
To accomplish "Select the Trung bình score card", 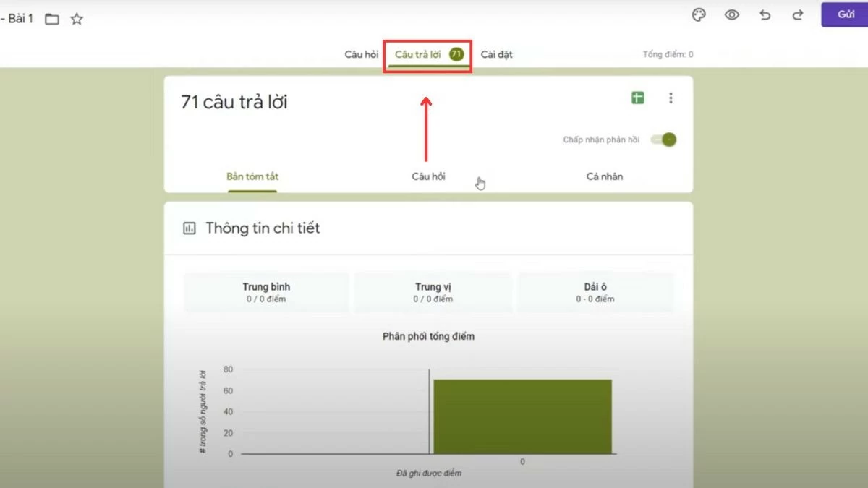I will (266, 291).
